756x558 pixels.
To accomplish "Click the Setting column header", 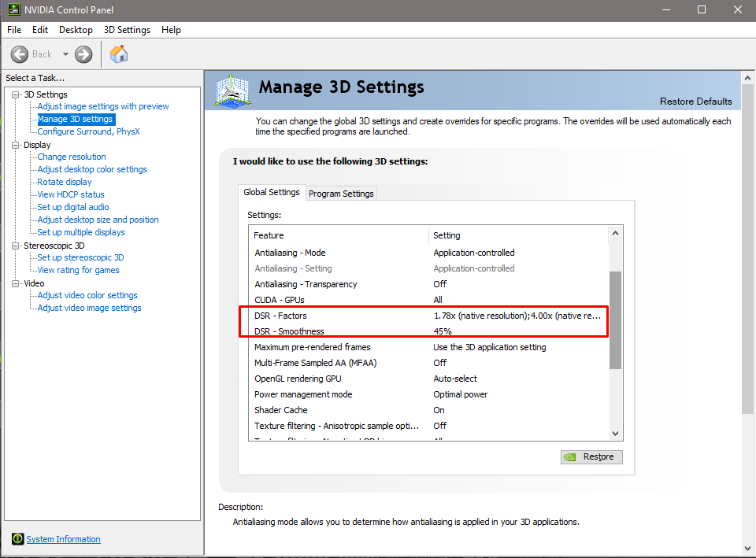I will (x=519, y=235).
